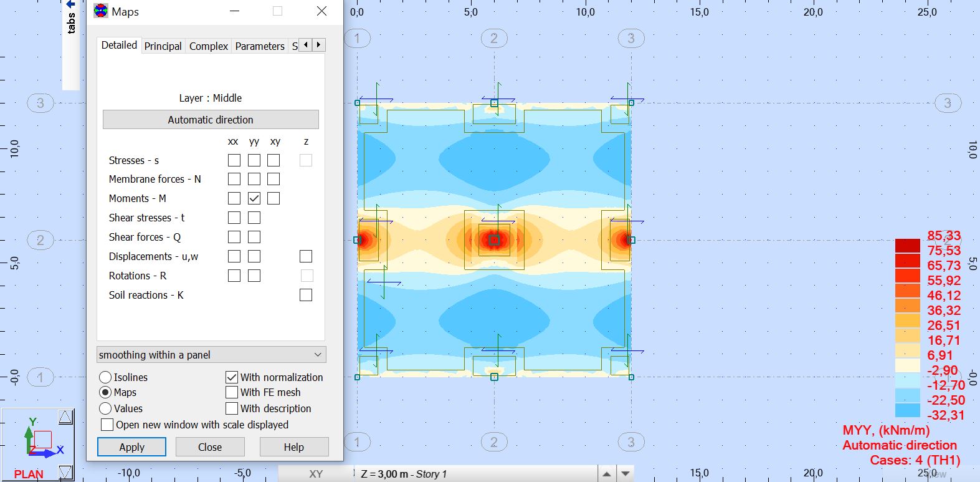Step up one story with the up arrow
Screen dimensions: 980x482
(607, 474)
